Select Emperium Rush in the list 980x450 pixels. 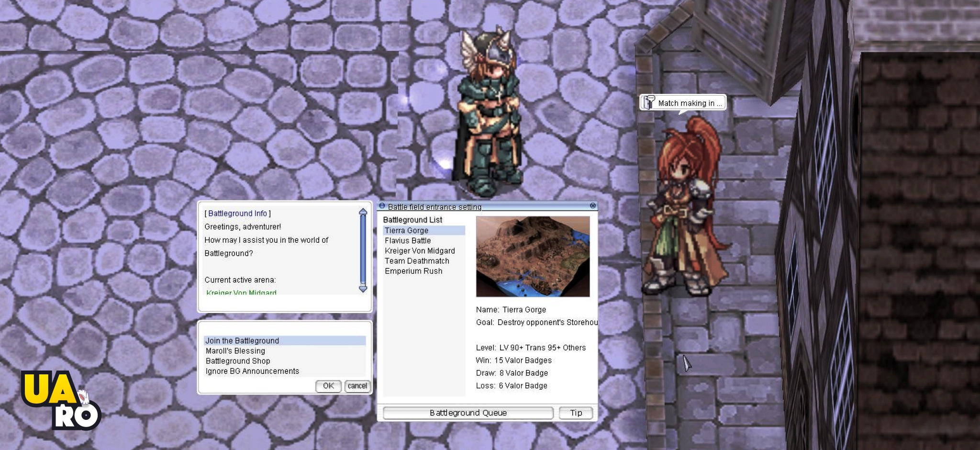coord(413,271)
